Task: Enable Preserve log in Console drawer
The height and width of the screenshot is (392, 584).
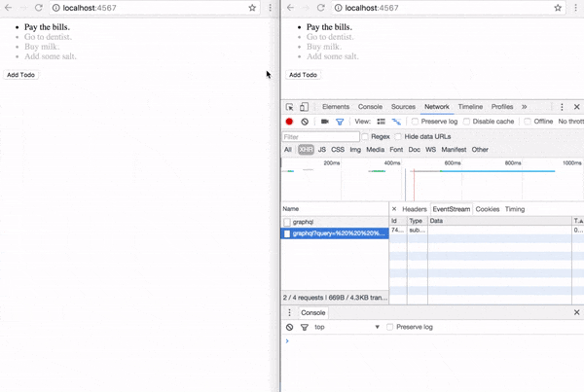Action: pyautogui.click(x=389, y=327)
